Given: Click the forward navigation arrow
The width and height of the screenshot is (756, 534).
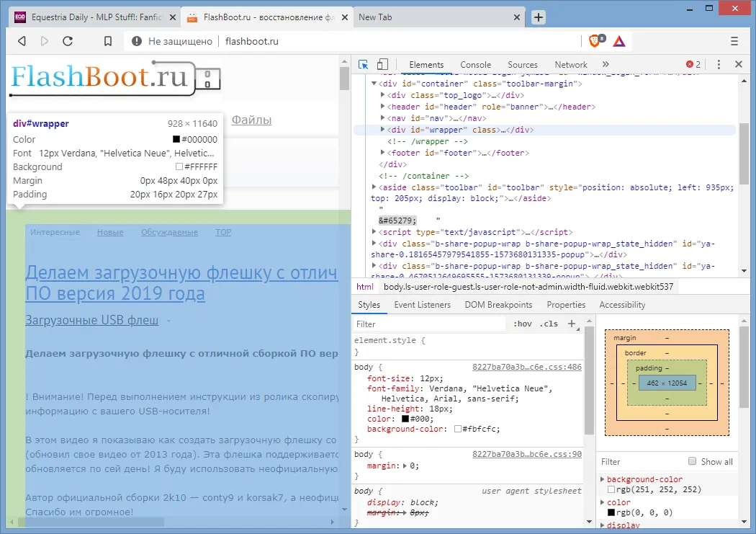Looking at the screenshot, I should click(45, 41).
